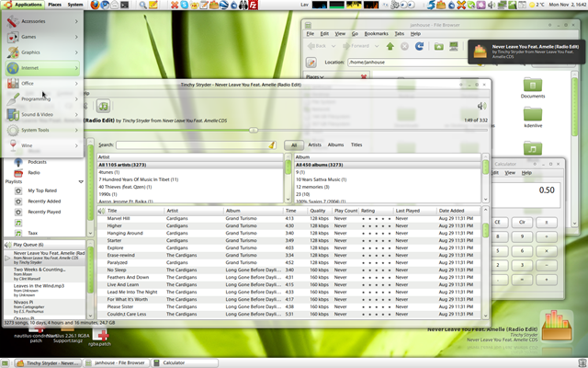Select the Artists search filter
Screen dimensions: 588x368
pyautogui.click(x=314, y=144)
